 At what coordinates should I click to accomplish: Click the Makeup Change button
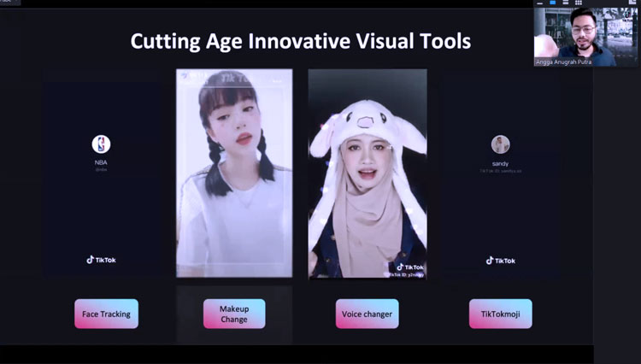234,314
